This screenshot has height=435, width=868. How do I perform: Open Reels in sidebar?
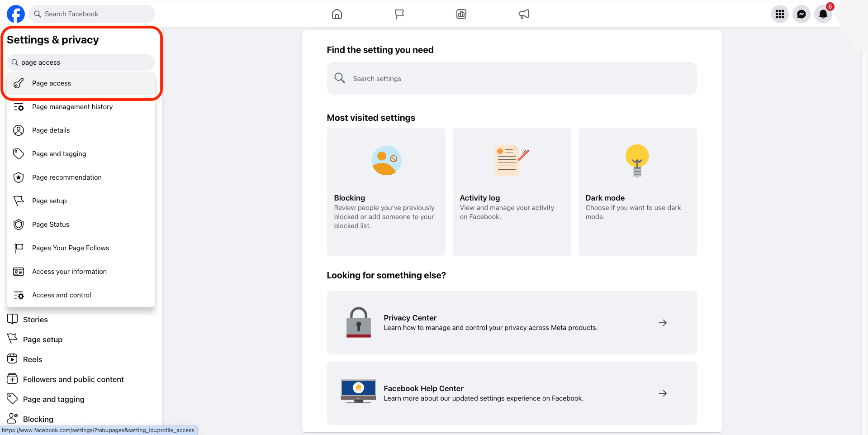click(x=81, y=359)
